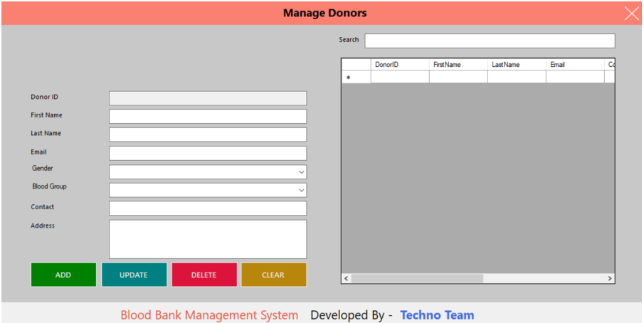Click the Techno Team text

pyautogui.click(x=437, y=315)
